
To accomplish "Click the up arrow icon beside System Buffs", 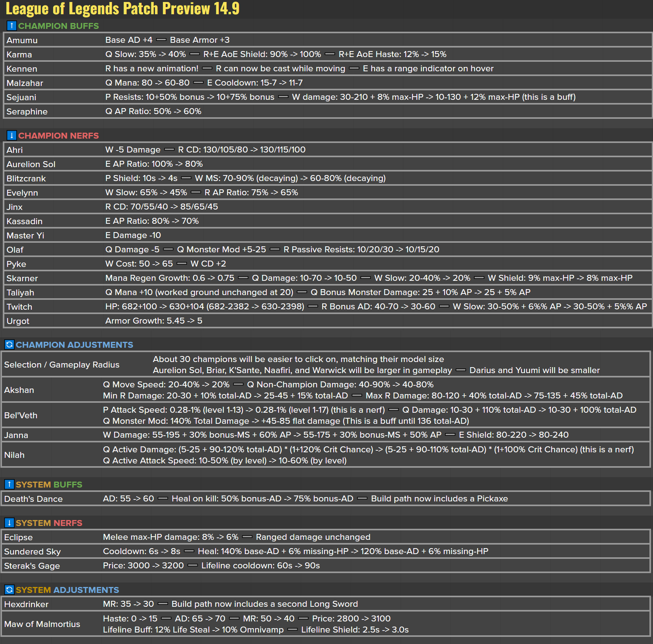I will point(9,484).
